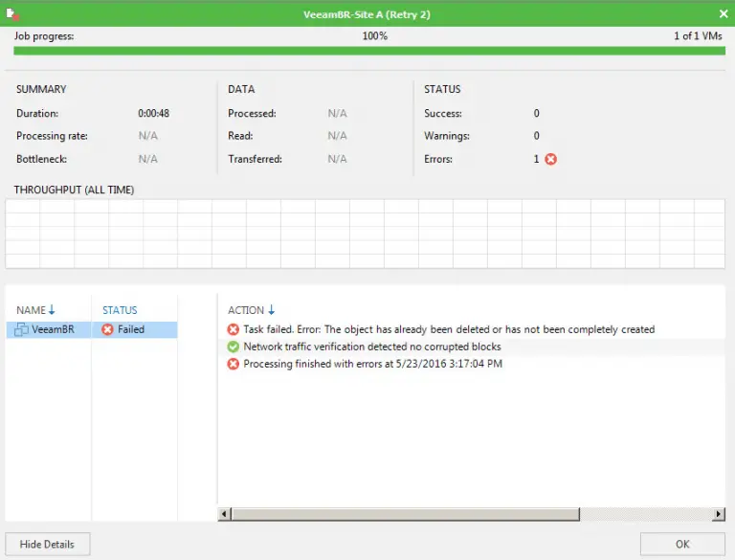Select the Network traffic verification log entry

pyautogui.click(x=372, y=347)
